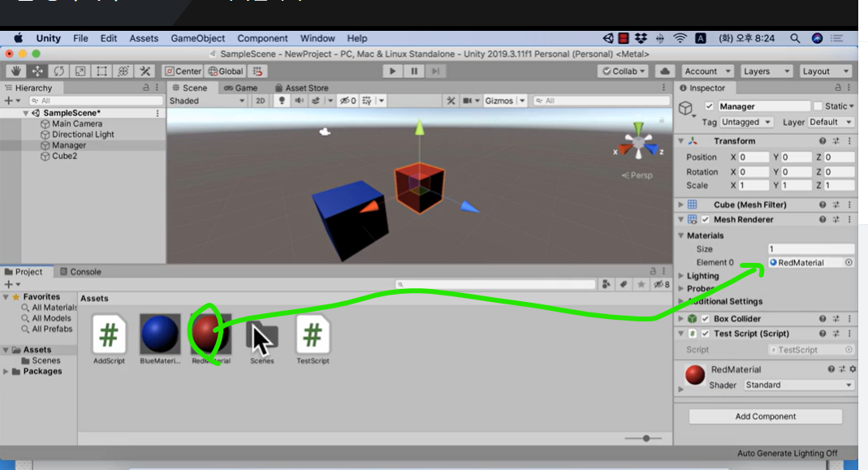868x470 pixels.
Task: Select the Scale tool
Action: [x=80, y=71]
